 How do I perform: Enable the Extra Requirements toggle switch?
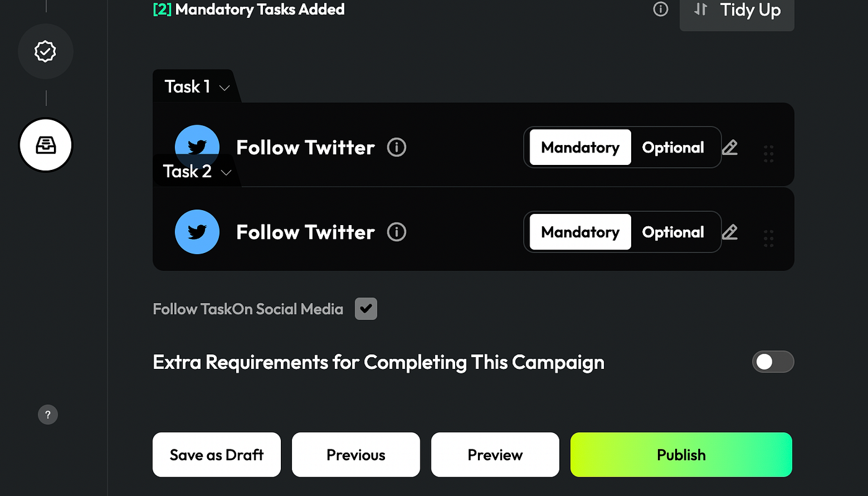(x=773, y=362)
